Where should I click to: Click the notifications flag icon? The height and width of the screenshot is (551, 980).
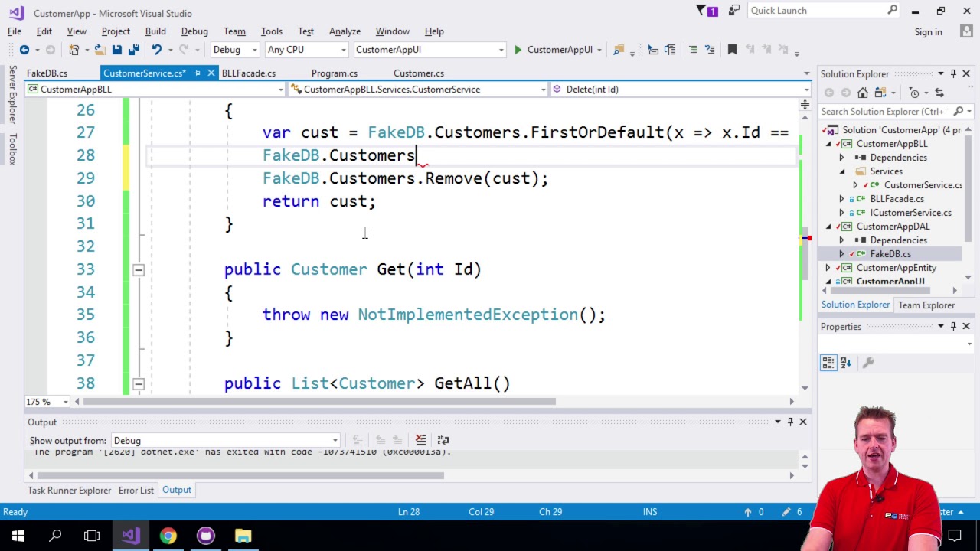[x=701, y=11]
